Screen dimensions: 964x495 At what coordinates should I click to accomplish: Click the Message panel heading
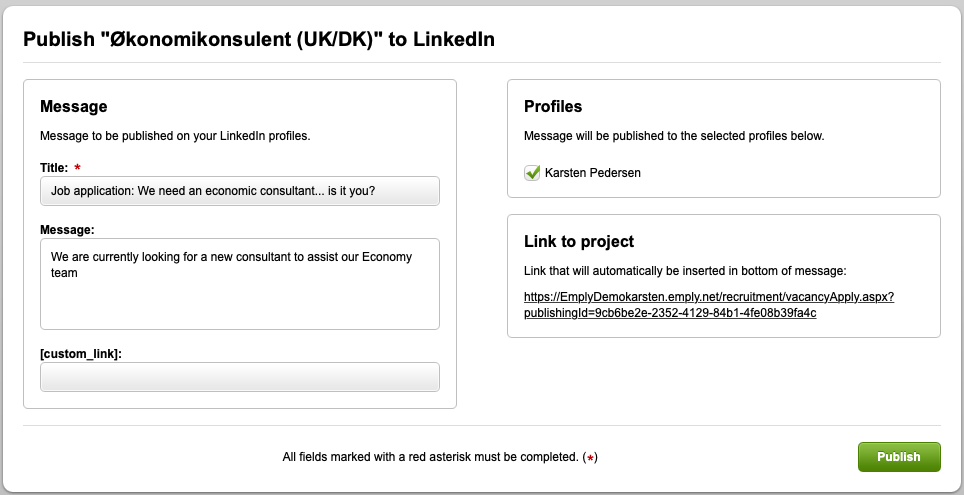click(73, 106)
